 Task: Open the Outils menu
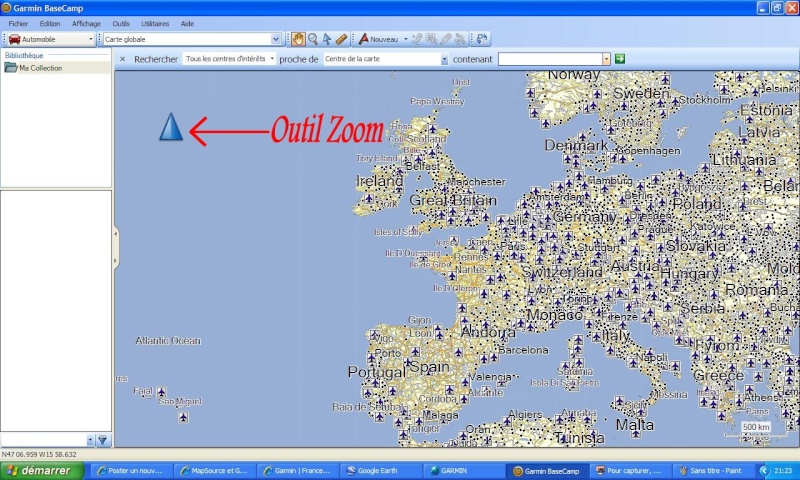[x=121, y=23]
